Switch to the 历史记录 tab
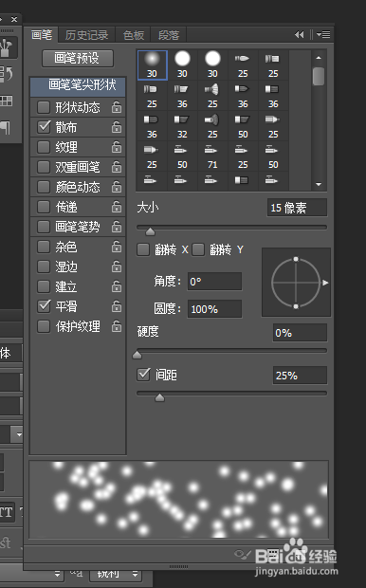366x588 pixels. [86, 35]
